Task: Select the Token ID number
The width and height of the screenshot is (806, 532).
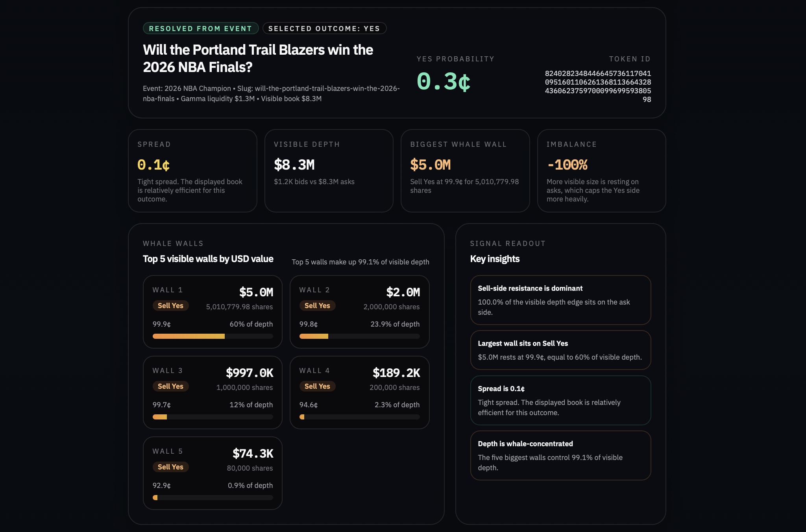Action: click(x=597, y=86)
